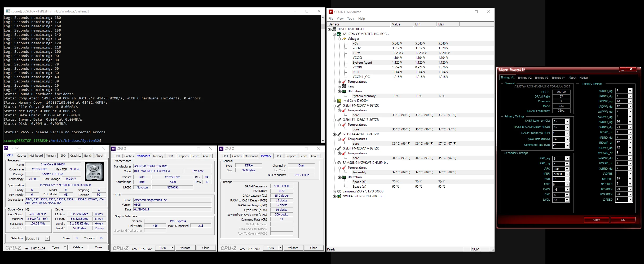Switch to Timings #2 tab in Mem TweakIt

click(524, 78)
